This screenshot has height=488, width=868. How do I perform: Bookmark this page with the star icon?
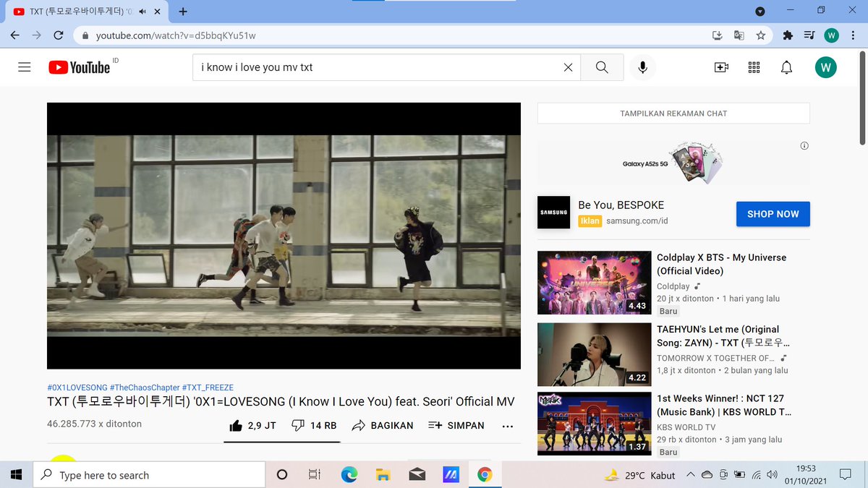coord(761,35)
